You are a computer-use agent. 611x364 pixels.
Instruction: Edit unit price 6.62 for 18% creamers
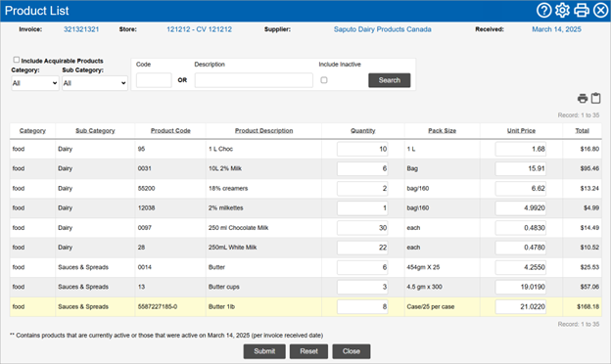click(x=521, y=189)
